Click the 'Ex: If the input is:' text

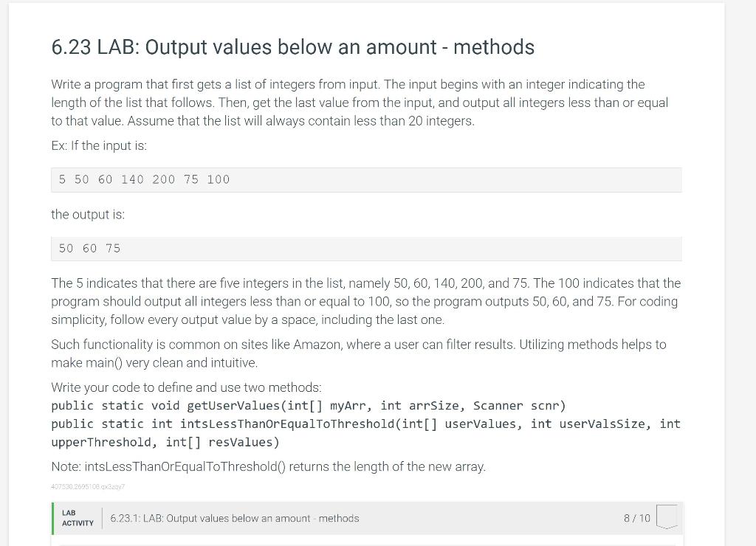(99, 145)
